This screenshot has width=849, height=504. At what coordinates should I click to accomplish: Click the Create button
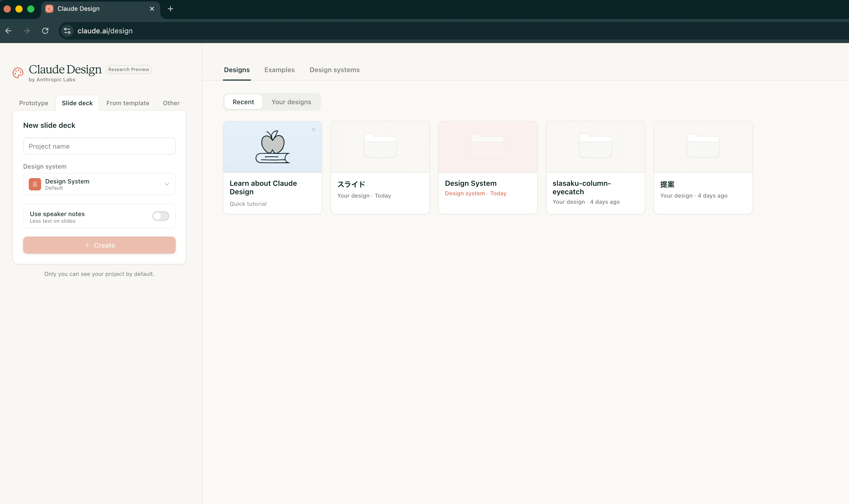pyautogui.click(x=99, y=245)
